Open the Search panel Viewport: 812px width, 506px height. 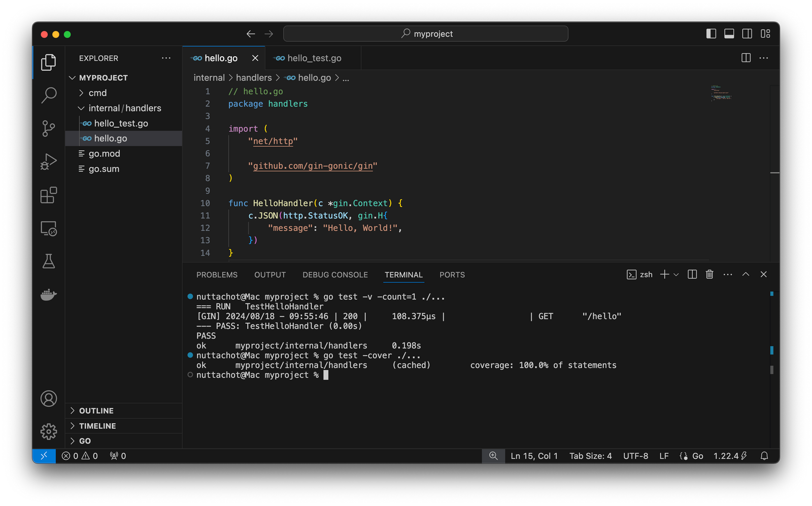pos(48,95)
